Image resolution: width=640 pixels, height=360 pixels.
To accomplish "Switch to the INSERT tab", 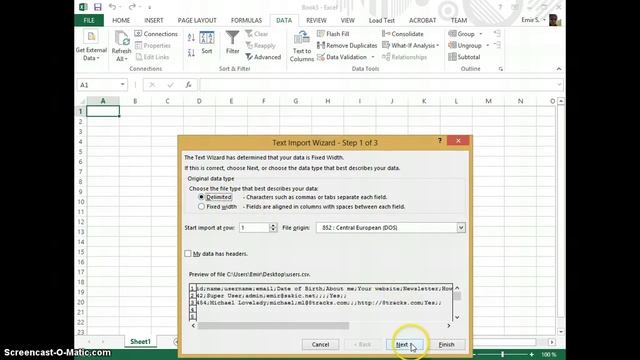I will point(153,20).
